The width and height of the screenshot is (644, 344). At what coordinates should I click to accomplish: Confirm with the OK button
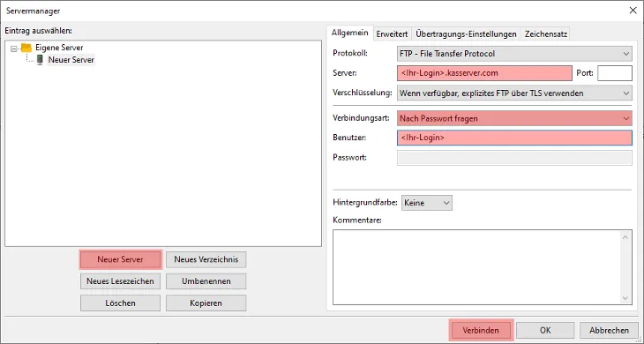click(545, 330)
